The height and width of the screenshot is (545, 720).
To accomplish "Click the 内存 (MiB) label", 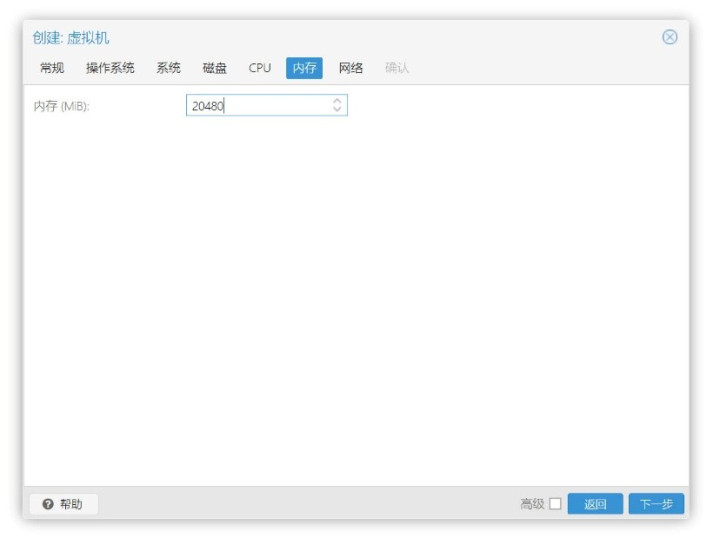I will [62, 106].
